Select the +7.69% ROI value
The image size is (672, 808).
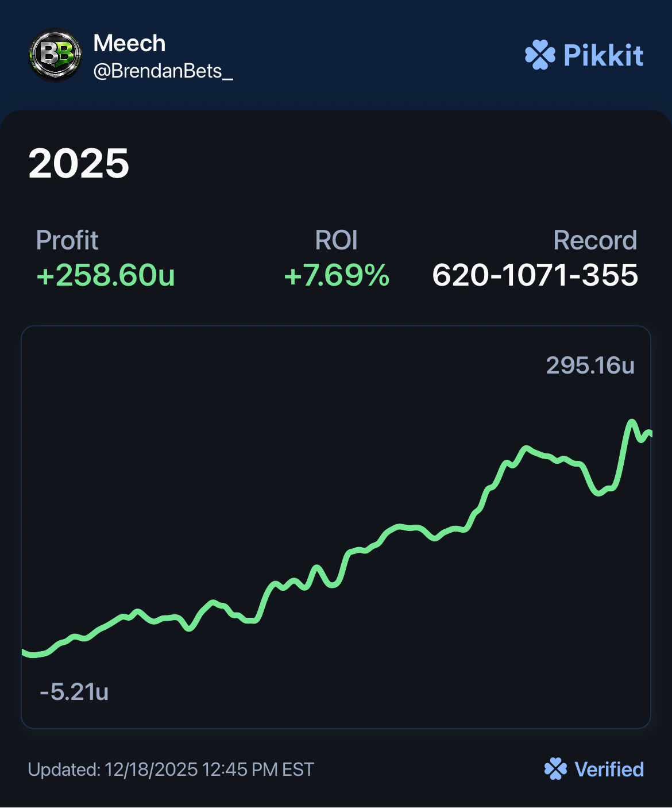[337, 275]
